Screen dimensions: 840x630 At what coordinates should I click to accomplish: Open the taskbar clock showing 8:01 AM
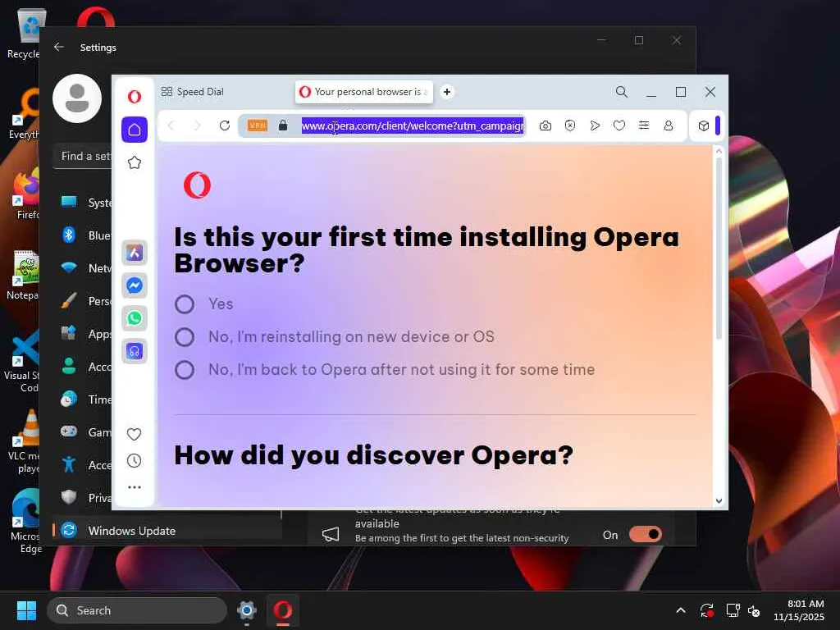click(x=799, y=610)
